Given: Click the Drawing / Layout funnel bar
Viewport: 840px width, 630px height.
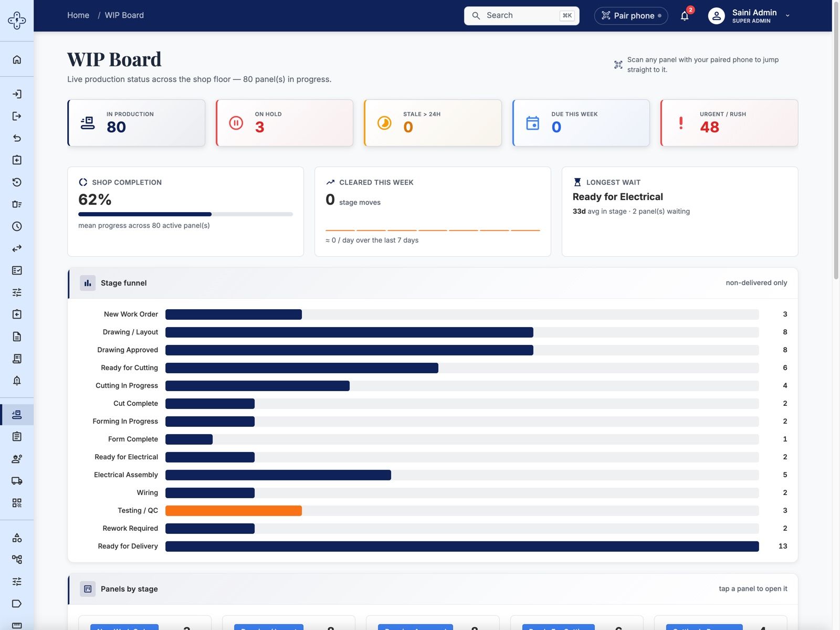Looking at the screenshot, I should (x=349, y=332).
